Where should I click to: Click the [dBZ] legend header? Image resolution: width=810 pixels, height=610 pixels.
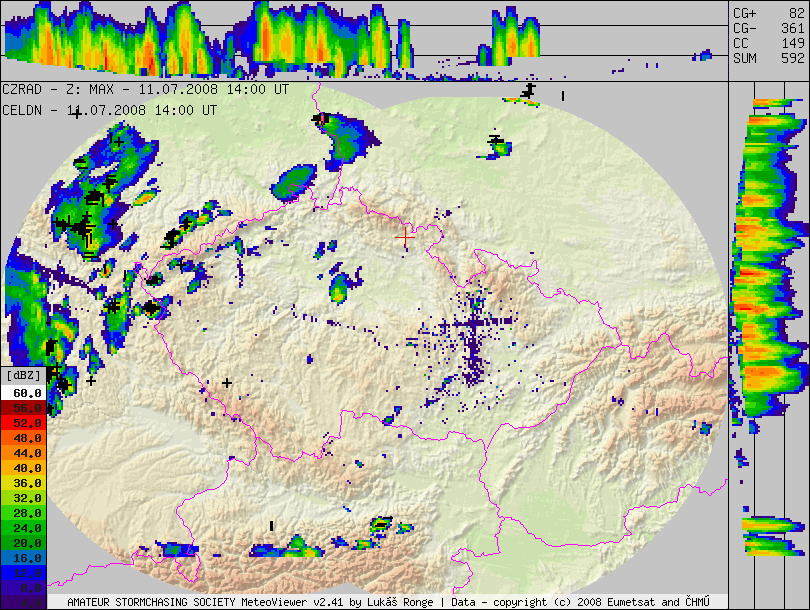point(24,375)
